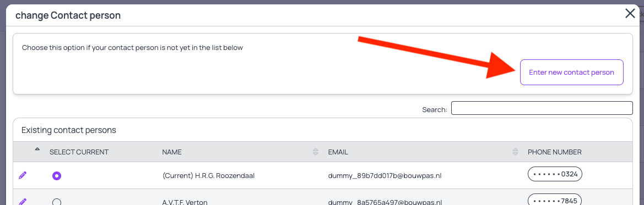Screen dimensions: 644x205
Task: Click the PHONE NUMBER column header
Action: click(x=554, y=152)
